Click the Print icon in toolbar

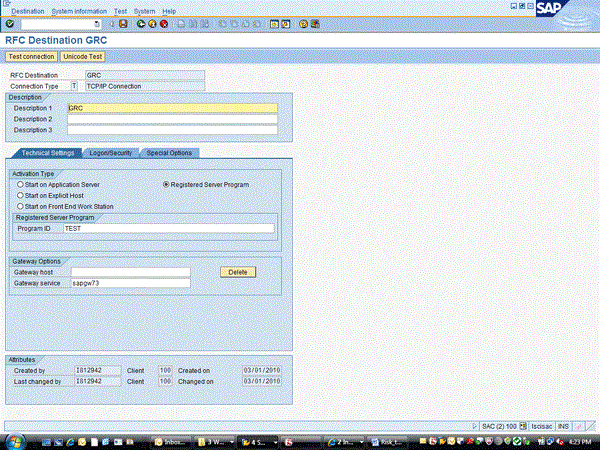pyautogui.click(x=178, y=23)
